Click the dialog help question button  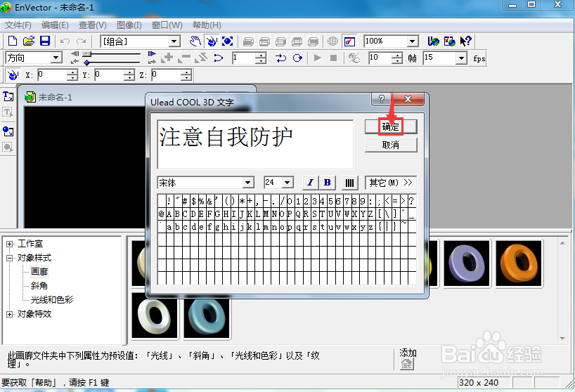(x=382, y=99)
